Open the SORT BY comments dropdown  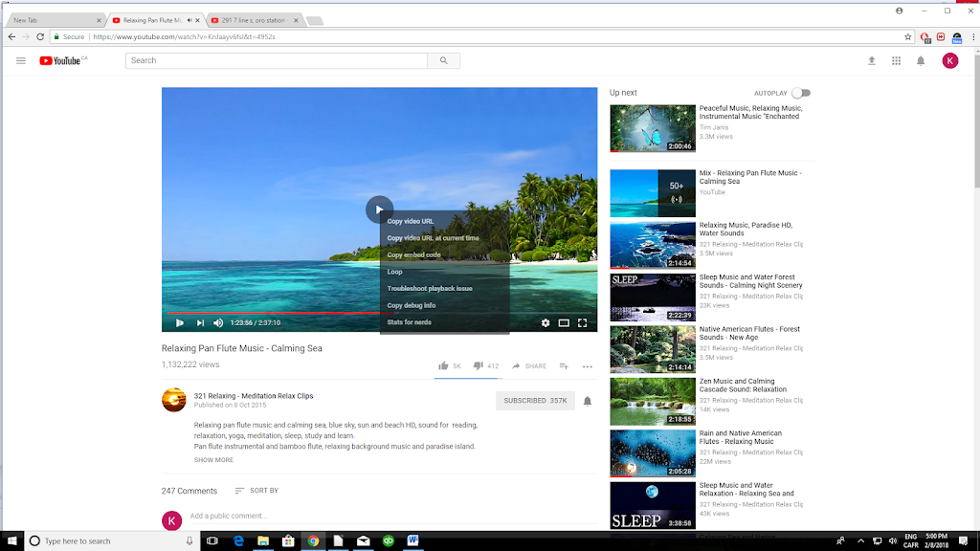256,491
